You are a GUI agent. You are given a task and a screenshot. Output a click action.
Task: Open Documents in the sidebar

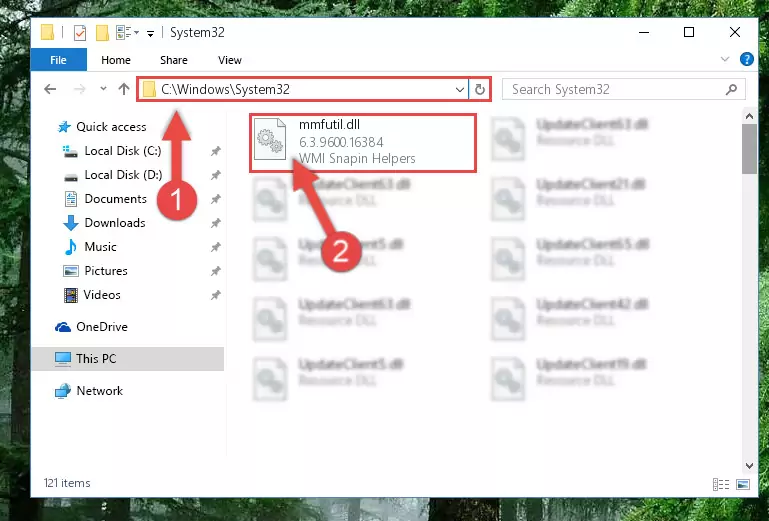105,199
